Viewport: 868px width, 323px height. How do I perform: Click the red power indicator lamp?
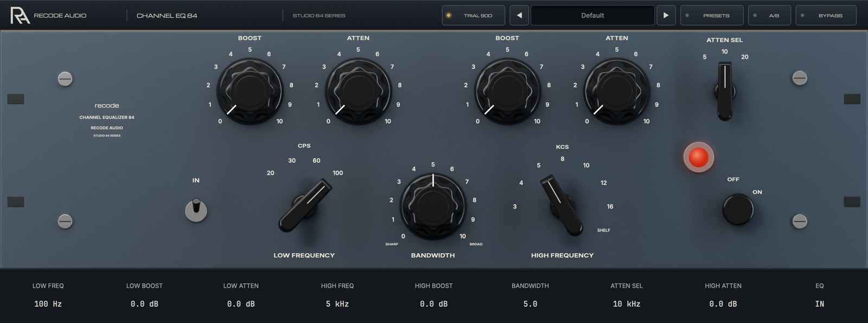(698, 157)
